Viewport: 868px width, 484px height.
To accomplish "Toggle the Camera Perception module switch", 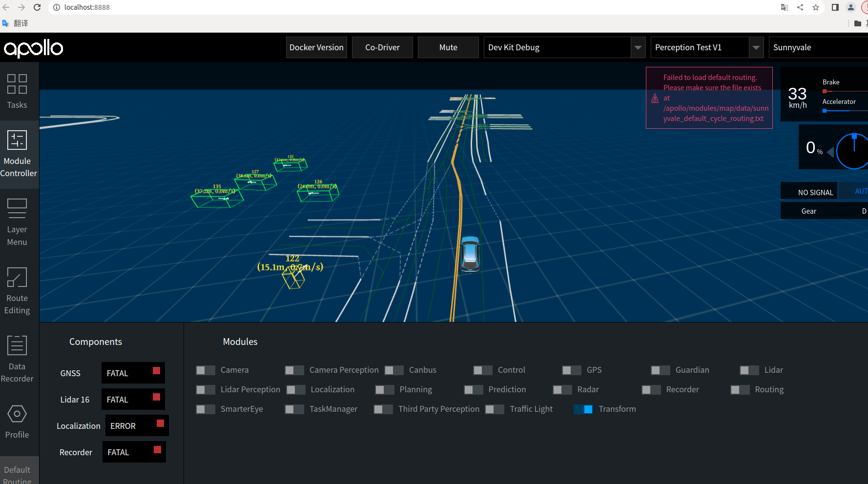I will point(294,370).
